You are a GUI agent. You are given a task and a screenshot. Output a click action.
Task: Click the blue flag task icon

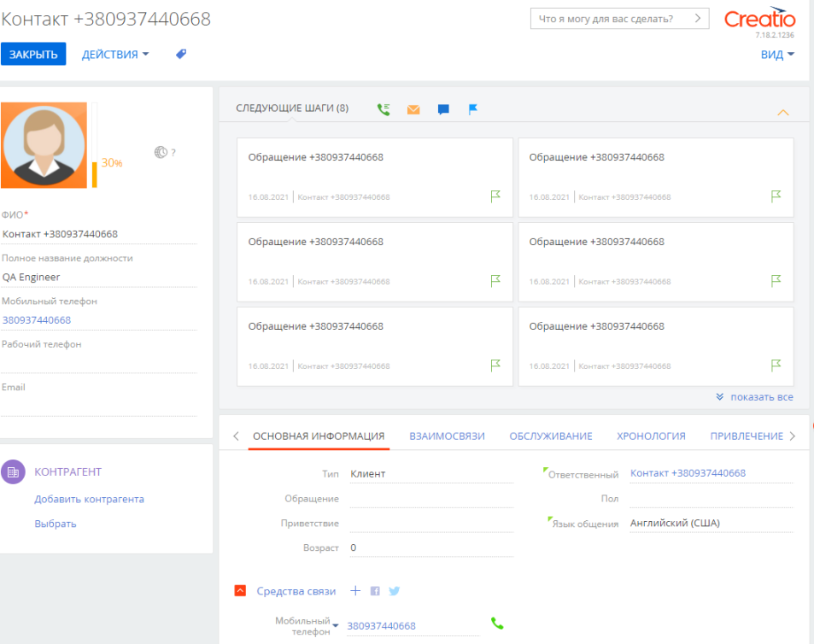point(473,109)
